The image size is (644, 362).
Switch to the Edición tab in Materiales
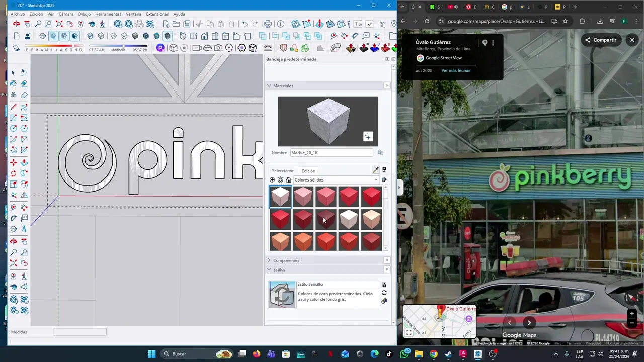[x=308, y=171]
